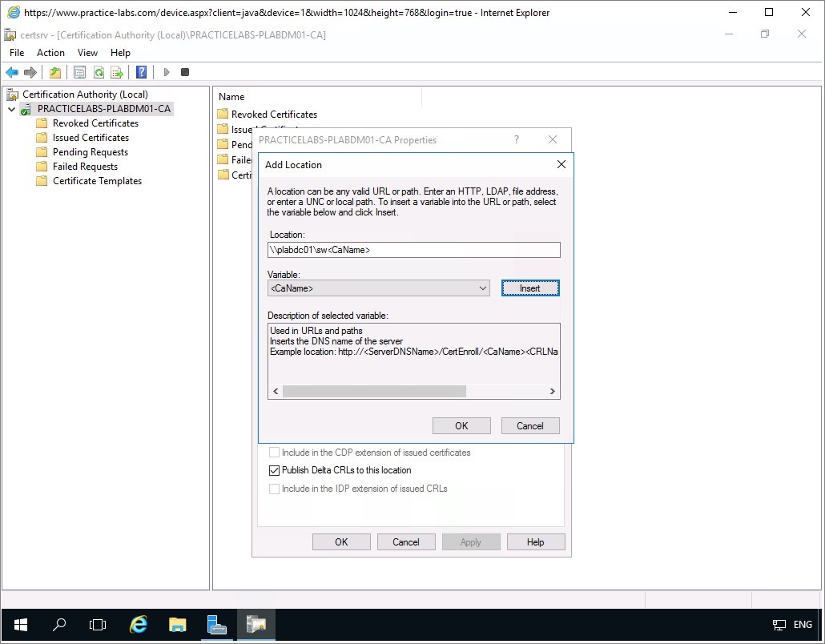825x644 pixels.
Task: Open the Help toolbar icon
Action: tap(142, 72)
